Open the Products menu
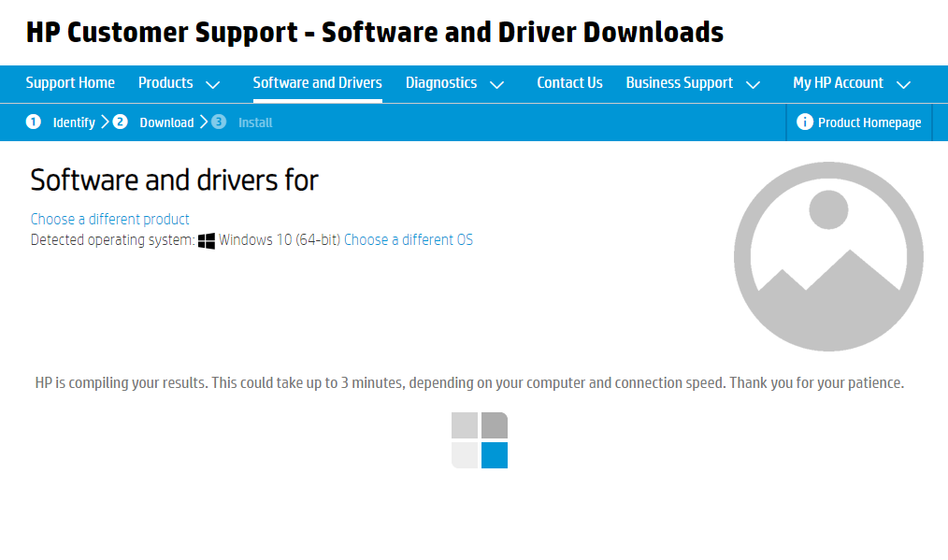This screenshot has height=560, width=948. click(x=165, y=83)
